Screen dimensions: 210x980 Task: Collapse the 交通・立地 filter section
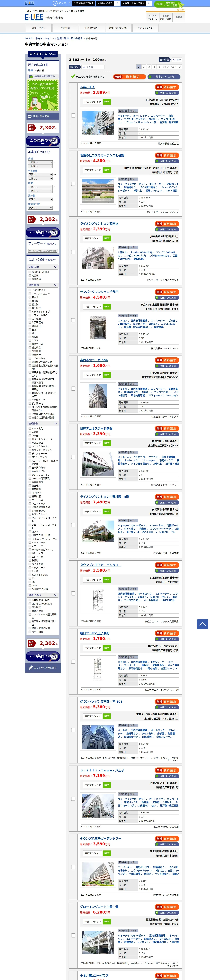coord(43,267)
